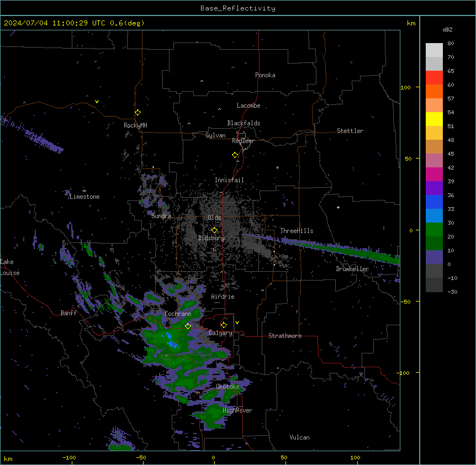Click the green radar streak near Drumheller
Image resolution: width=476 pixels, height=465 pixels.
coord(349,250)
